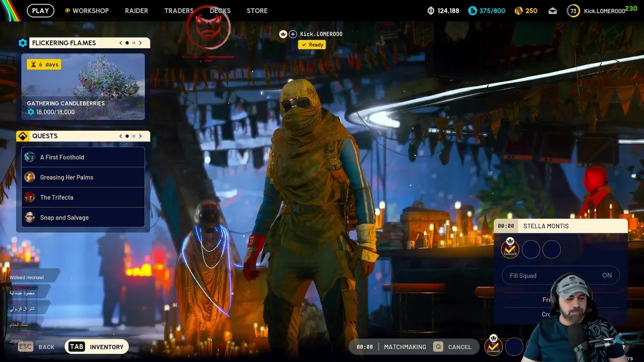Click the plus icon beside Kick.LOMEROOO
The image size is (644, 362).
click(293, 34)
